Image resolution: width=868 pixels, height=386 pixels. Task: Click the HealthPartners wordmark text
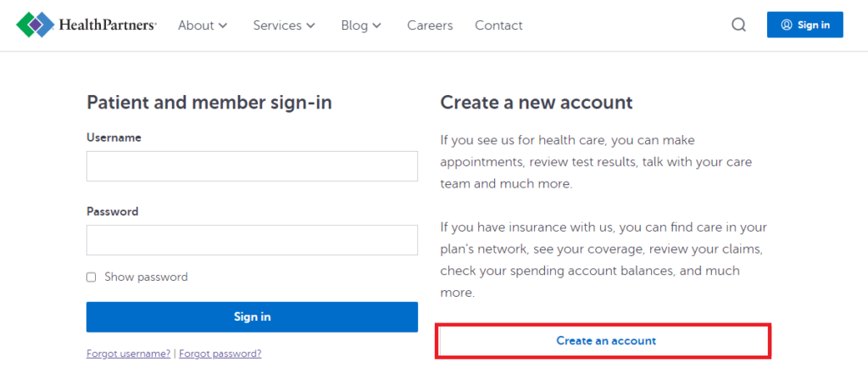(108, 25)
